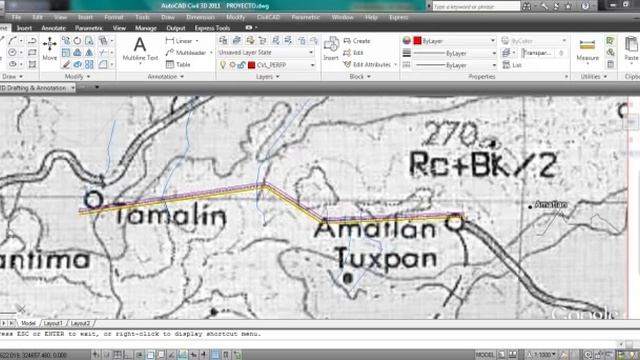This screenshot has width=640, height=360.
Task: Open the CVL_PERFP layer dropdown
Action: (x=313, y=65)
